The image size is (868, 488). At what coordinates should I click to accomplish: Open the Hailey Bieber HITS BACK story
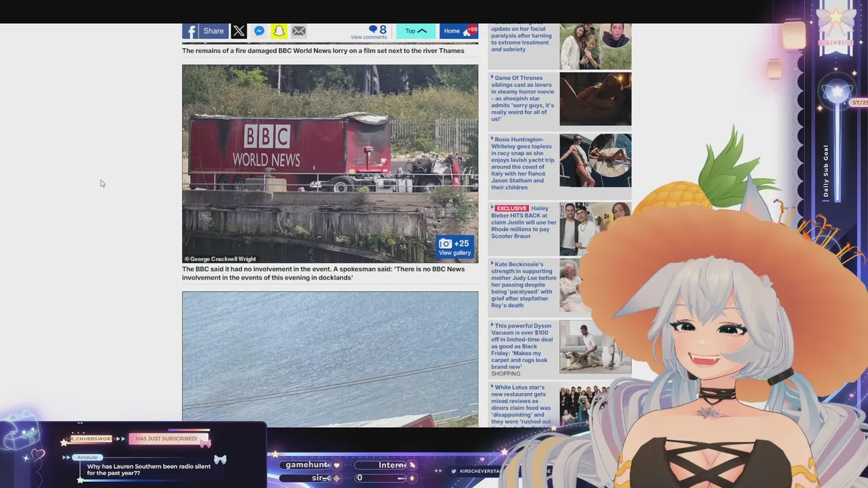pyautogui.click(x=524, y=222)
